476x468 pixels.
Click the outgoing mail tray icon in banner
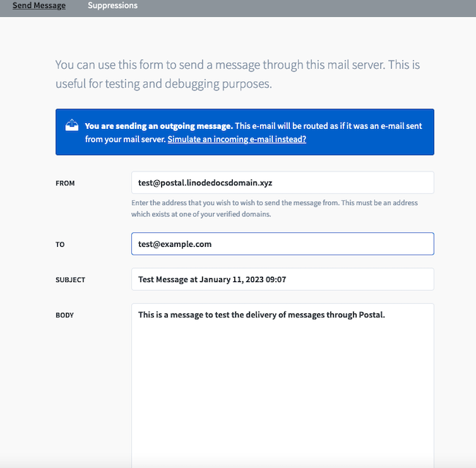(x=72, y=126)
